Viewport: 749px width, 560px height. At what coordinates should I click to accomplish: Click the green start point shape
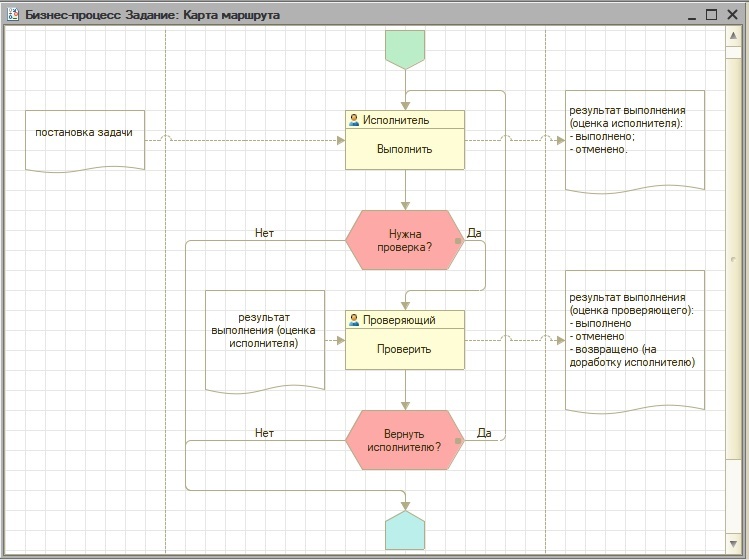click(405, 50)
